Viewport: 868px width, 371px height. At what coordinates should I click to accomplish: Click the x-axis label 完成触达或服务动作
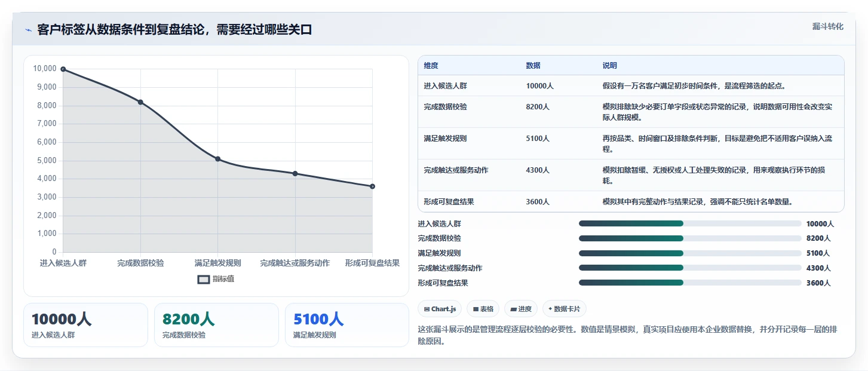point(295,263)
